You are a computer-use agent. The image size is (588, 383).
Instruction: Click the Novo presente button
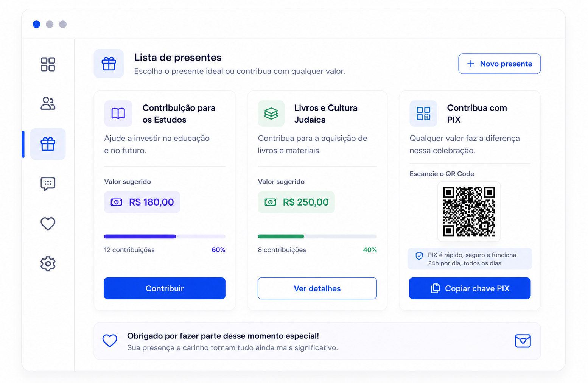(499, 64)
